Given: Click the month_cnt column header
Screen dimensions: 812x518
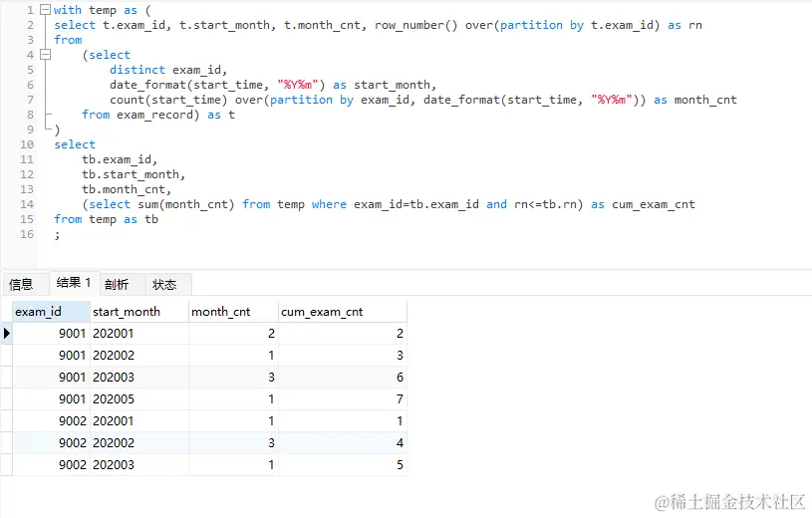Looking at the screenshot, I should click(x=233, y=312).
